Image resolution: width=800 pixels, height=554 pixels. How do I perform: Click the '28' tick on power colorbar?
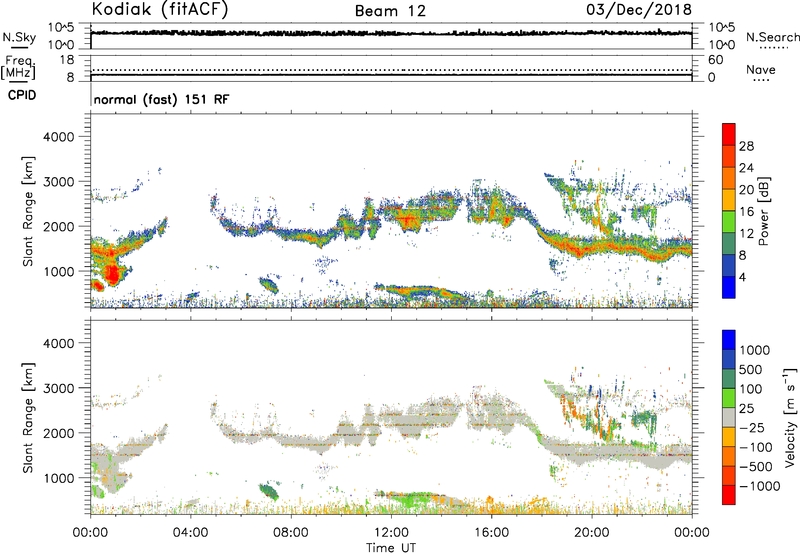(x=746, y=146)
